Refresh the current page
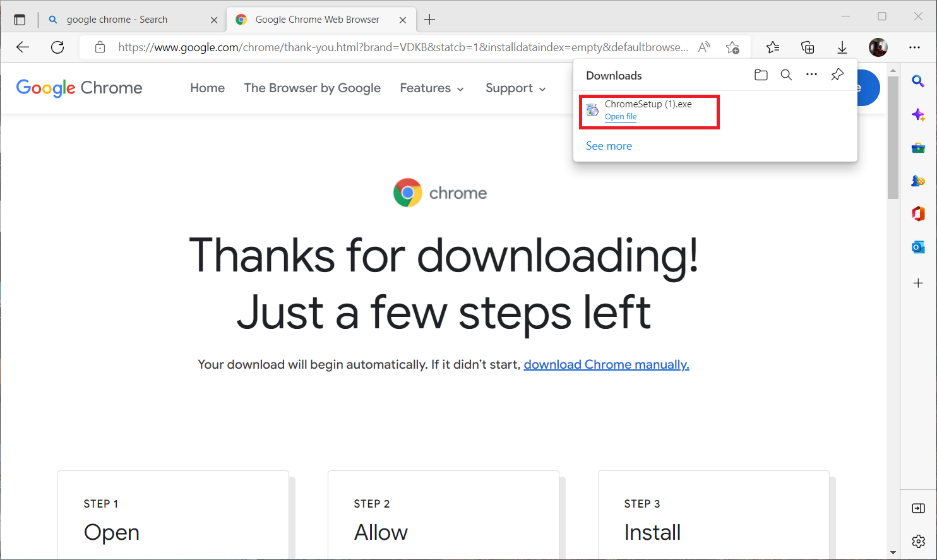Viewport: 937px width, 560px height. pos(57,47)
